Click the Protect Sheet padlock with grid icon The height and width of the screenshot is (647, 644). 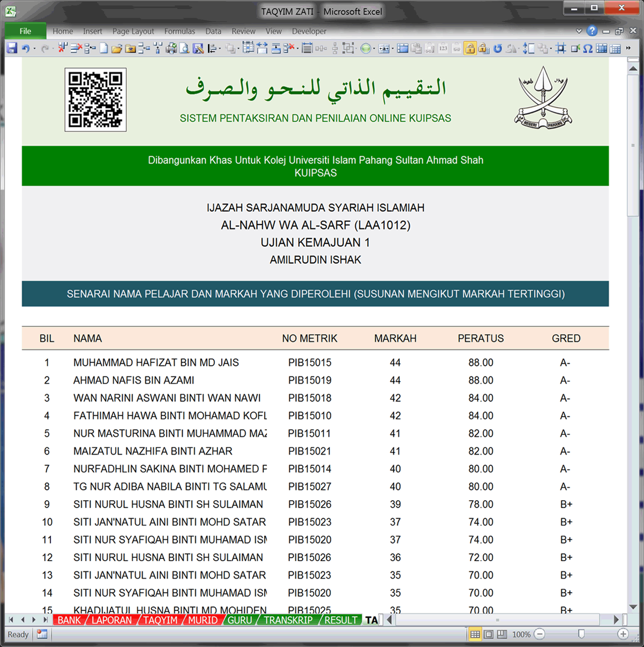coord(484,49)
